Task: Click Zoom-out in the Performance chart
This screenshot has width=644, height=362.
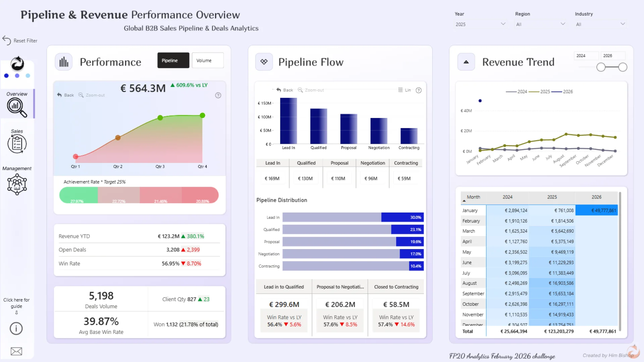Action: [x=92, y=95]
